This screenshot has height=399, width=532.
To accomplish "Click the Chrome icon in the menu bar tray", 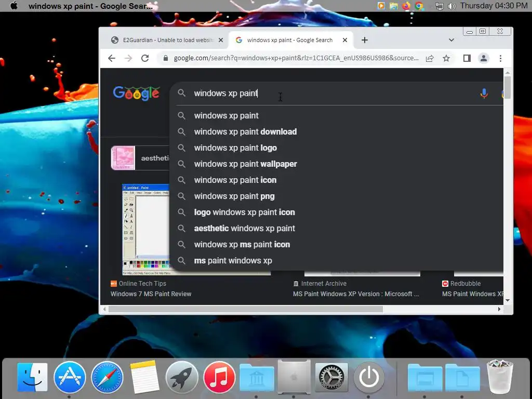I will click(419, 6).
